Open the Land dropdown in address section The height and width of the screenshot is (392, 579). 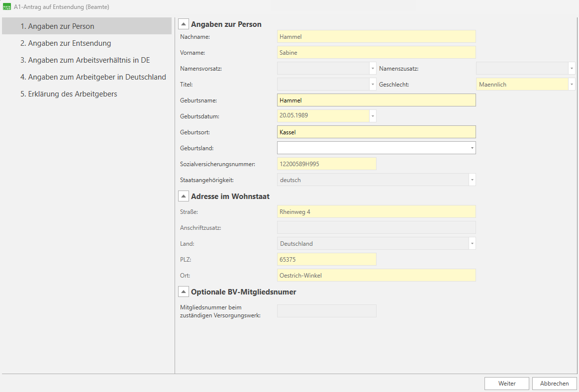coord(472,243)
